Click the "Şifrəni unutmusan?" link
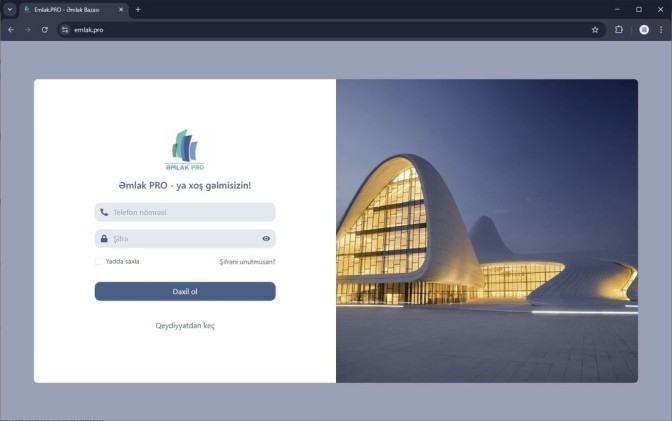Viewport: 672px width, 421px height. click(247, 262)
